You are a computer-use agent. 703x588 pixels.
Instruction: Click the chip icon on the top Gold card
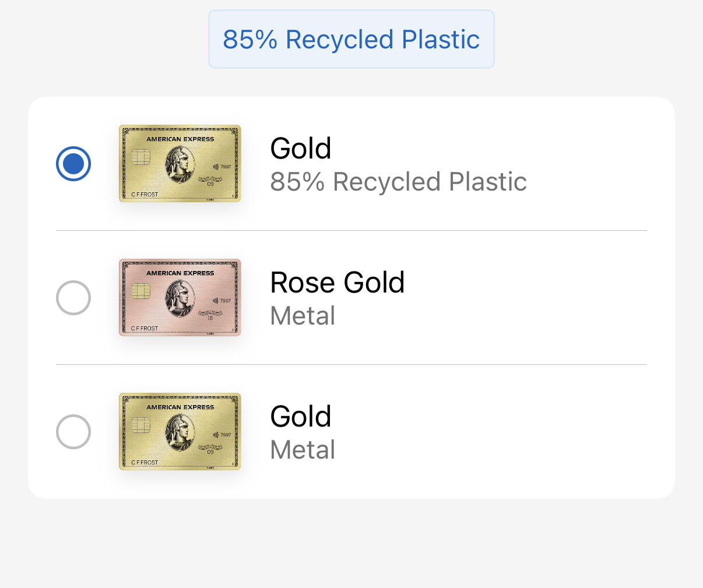point(140,157)
